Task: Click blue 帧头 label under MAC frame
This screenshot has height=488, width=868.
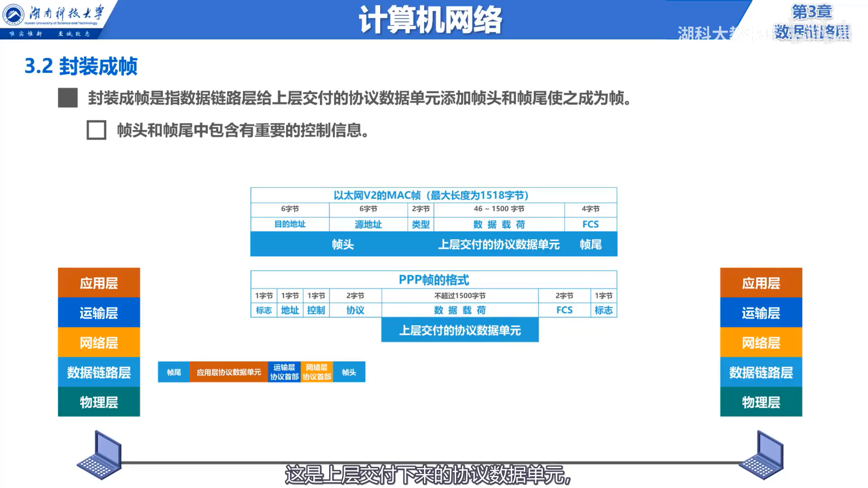Action: point(343,244)
